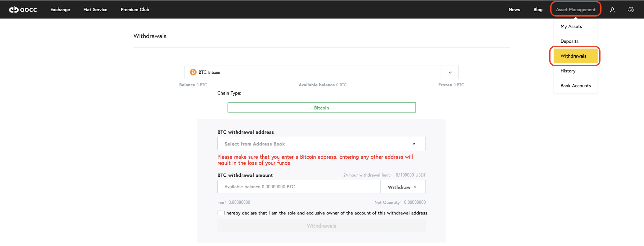Open the Deposits menu entry
The width and height of the screenshot is (644, 246).
[x=569, y=41]
